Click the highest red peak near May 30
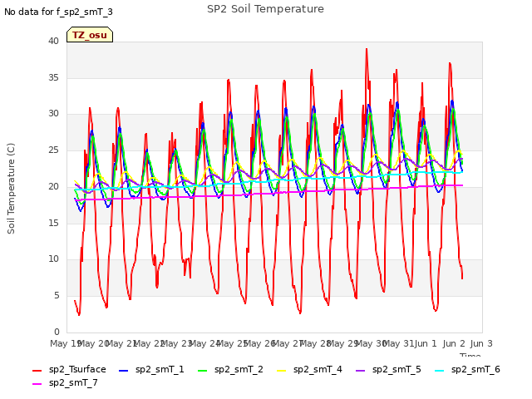Viewport: 532px width, 399px height. point(367,50)
